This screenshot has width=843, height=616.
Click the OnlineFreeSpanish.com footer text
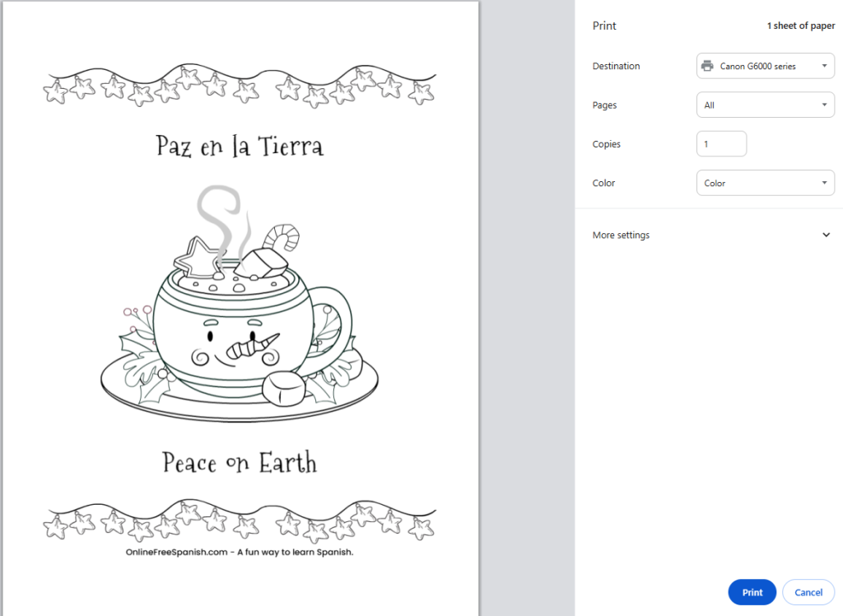[239, 552]
